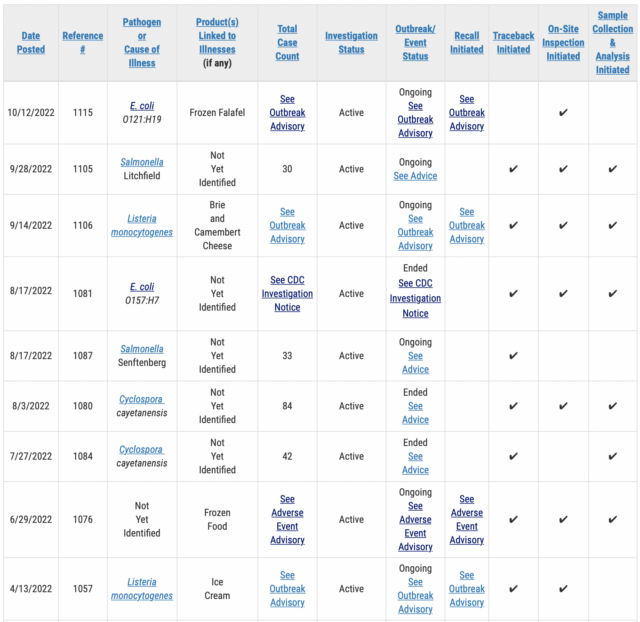640x622 pixels.
Task: Click Sample Collection checkmark in row 1076
Action: (613, 520)
